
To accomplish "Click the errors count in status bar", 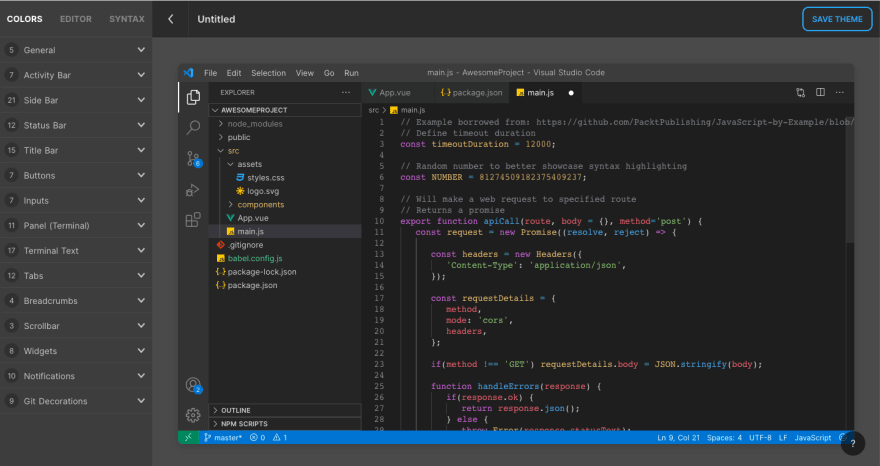I will click(258, 437).
